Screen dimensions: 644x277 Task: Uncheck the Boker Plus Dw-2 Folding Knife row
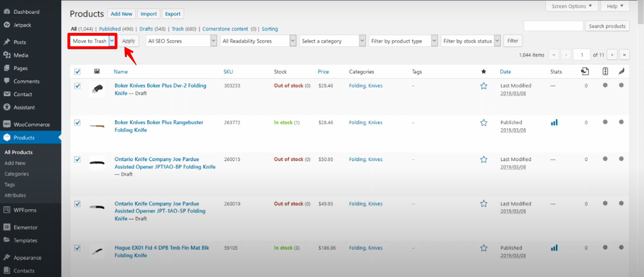pos(77,86)
